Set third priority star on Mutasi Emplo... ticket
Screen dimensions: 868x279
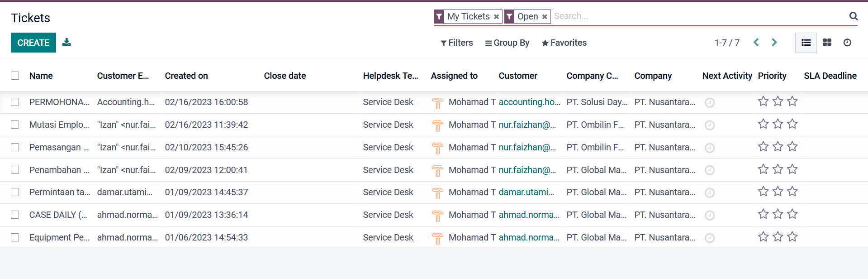(792, 124)
